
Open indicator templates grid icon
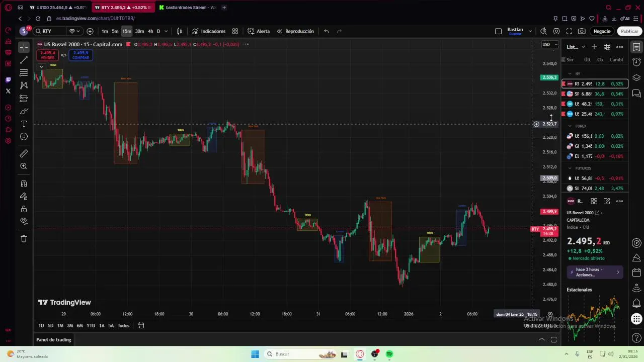[x=235, y=31]
